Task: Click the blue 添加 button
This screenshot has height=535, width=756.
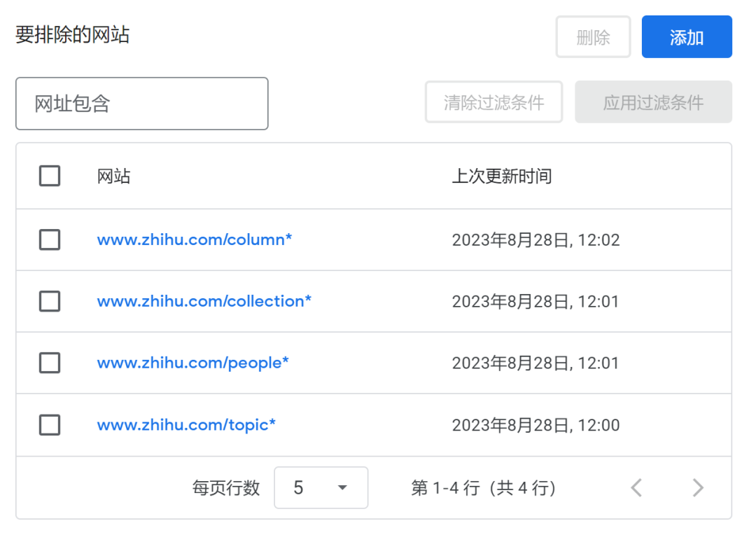Action: tap(687, 36)
